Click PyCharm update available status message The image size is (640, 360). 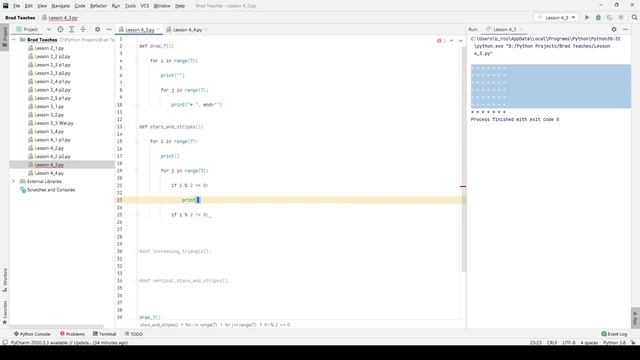coord(69,342)
